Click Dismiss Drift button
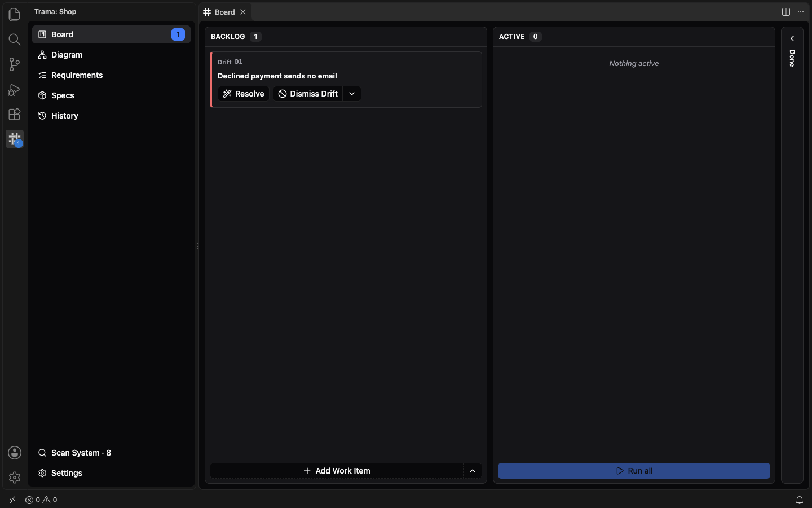The height and width of the screenshot is (508, 812). (308, 94)
